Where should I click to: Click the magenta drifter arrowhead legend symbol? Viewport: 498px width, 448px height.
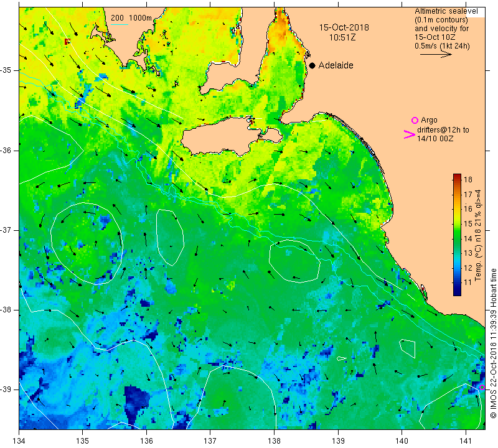(x=410, y=134)
